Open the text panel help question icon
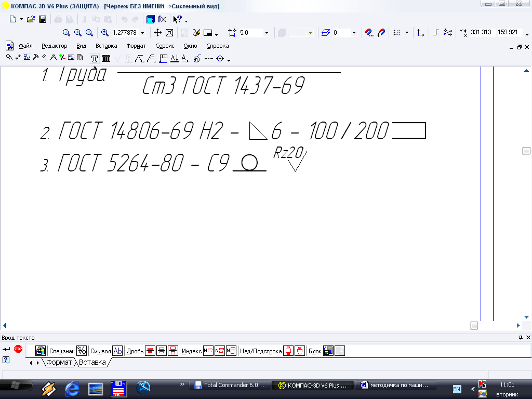The width and height of the screenshot is (532, 399). 6,360
